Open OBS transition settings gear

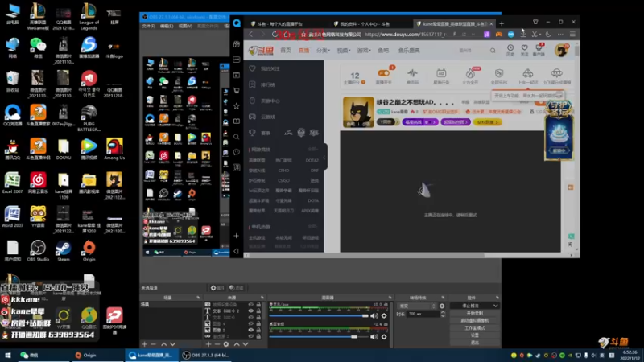pyautogui.click(x=442, y=306)
